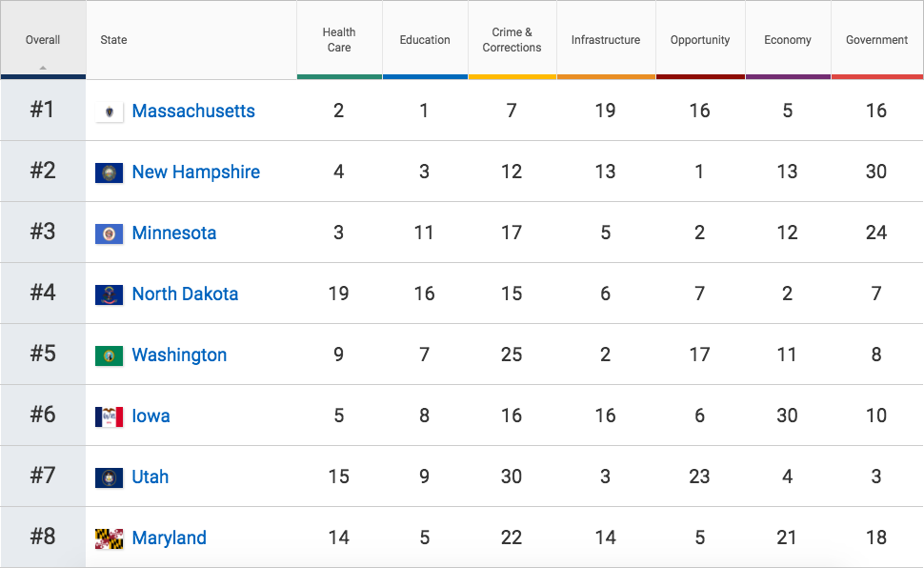
Task: Open the North Dakota state link
Action: coord(185,294)
